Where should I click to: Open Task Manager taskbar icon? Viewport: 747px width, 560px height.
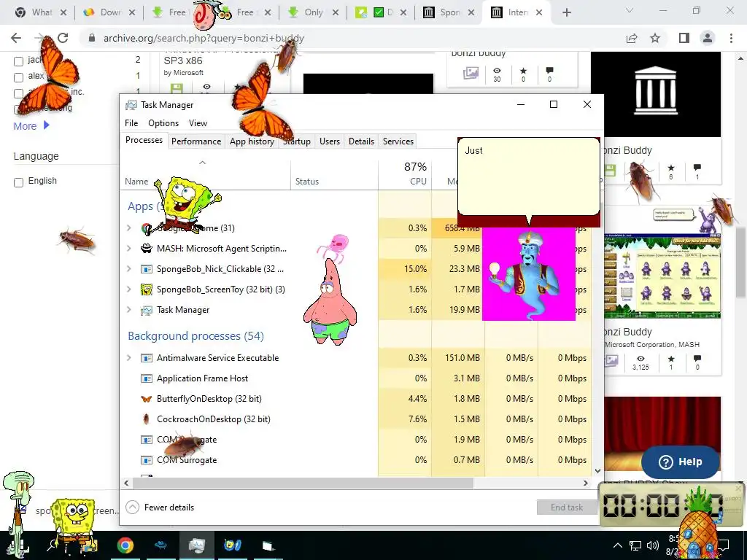pos(196,545)
